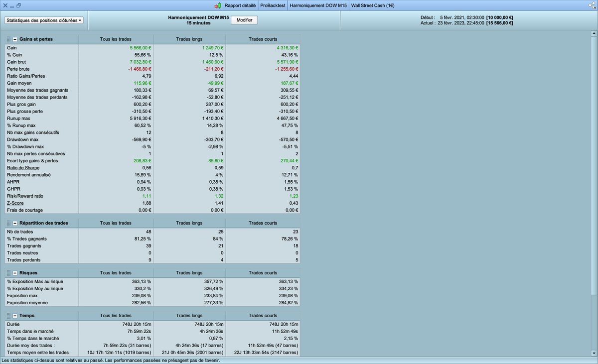Click the AHPR row label

pyautogui.click(x=13, y=182)
